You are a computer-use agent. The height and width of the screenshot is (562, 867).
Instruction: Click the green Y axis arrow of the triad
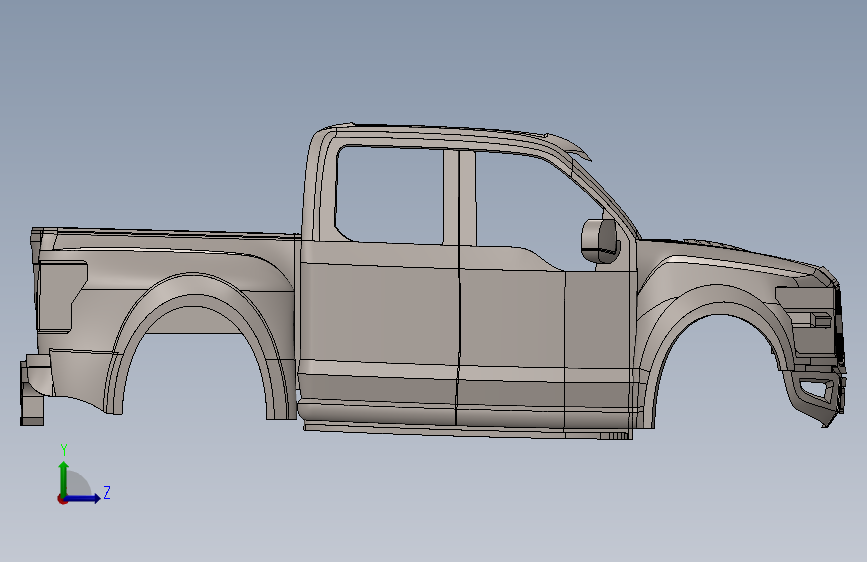(64, 478)
